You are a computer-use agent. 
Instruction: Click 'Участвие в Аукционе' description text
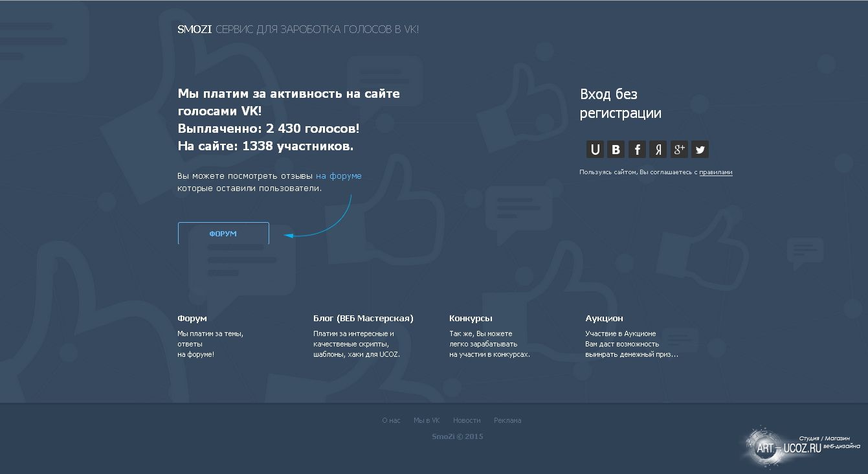coord(621,333)
